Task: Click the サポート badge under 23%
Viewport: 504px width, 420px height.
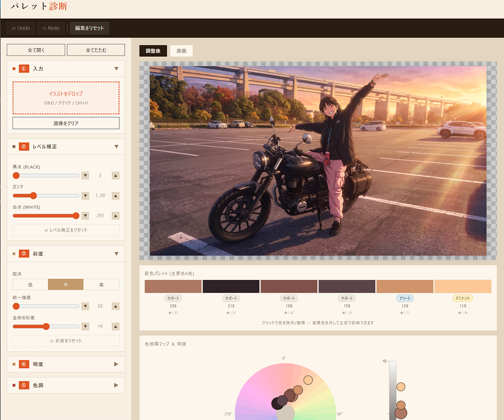Action: coord(173,298)
